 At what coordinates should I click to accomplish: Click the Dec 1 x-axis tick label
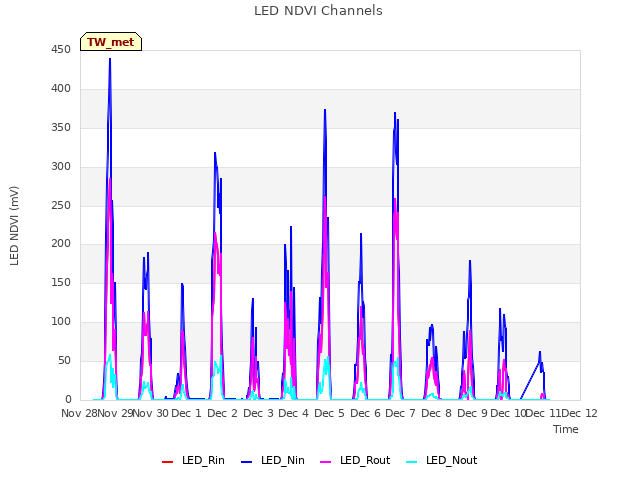(x=187, y=413)
